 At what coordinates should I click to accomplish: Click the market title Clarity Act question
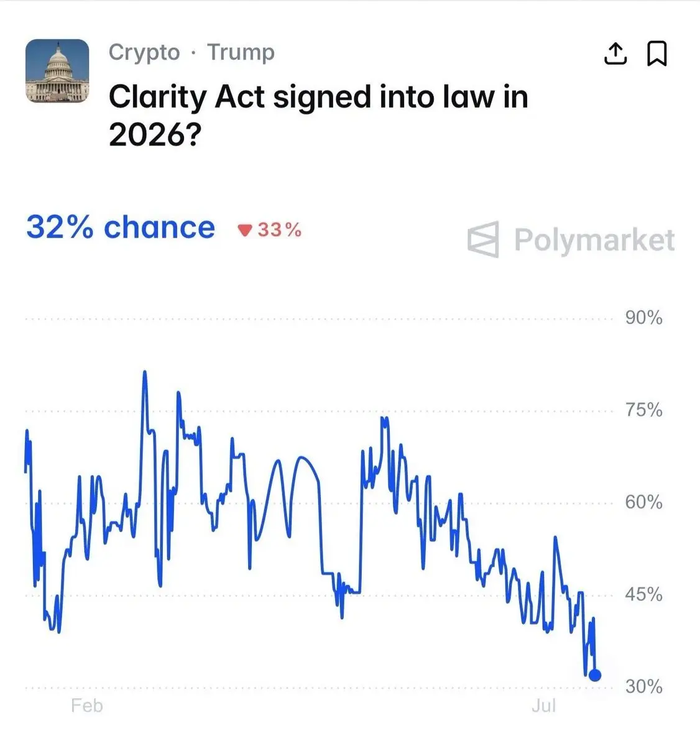318,116
